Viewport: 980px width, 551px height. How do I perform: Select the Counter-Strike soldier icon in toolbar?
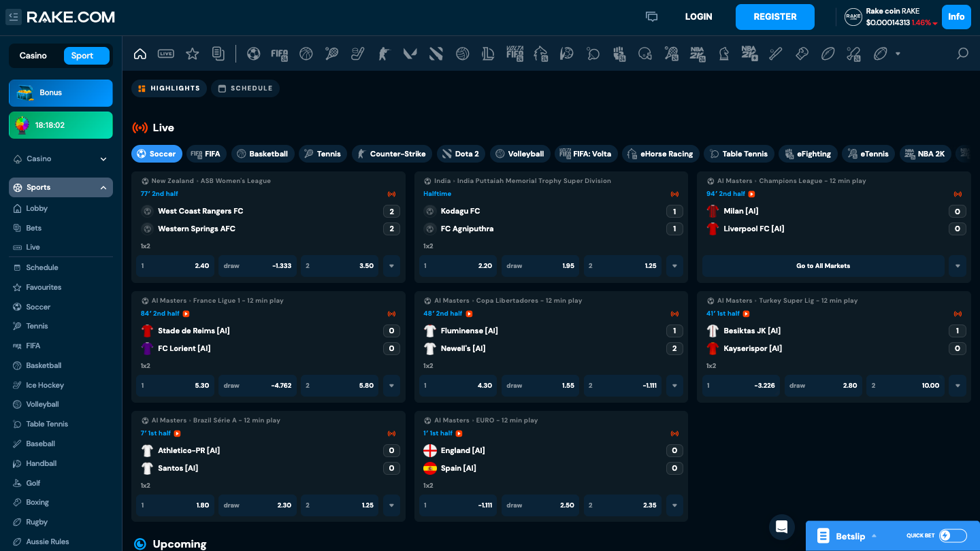click(385, 54)
